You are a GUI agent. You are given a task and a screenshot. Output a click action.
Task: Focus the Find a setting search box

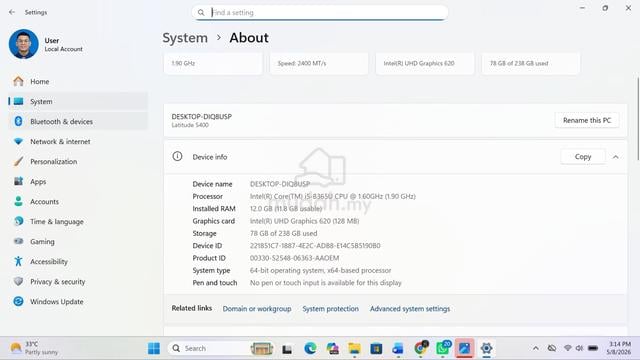[x=320, y=13]
